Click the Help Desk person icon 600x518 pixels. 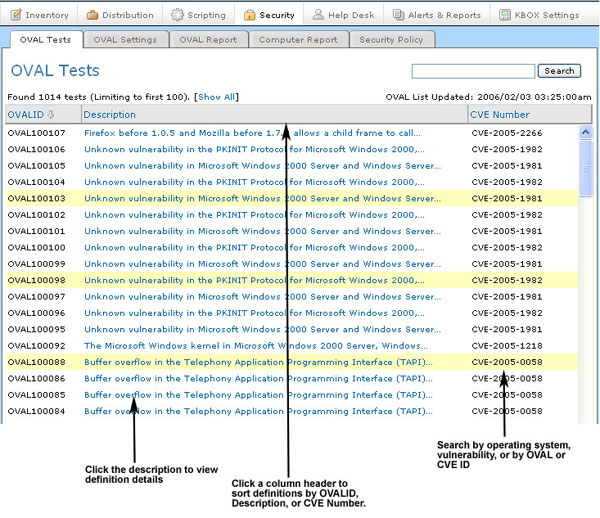(x=318, y=15)
